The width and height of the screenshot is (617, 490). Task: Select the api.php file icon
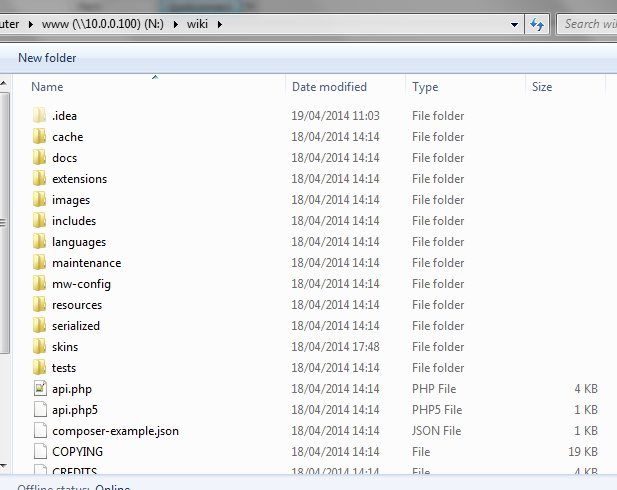[x=39, y=389]
